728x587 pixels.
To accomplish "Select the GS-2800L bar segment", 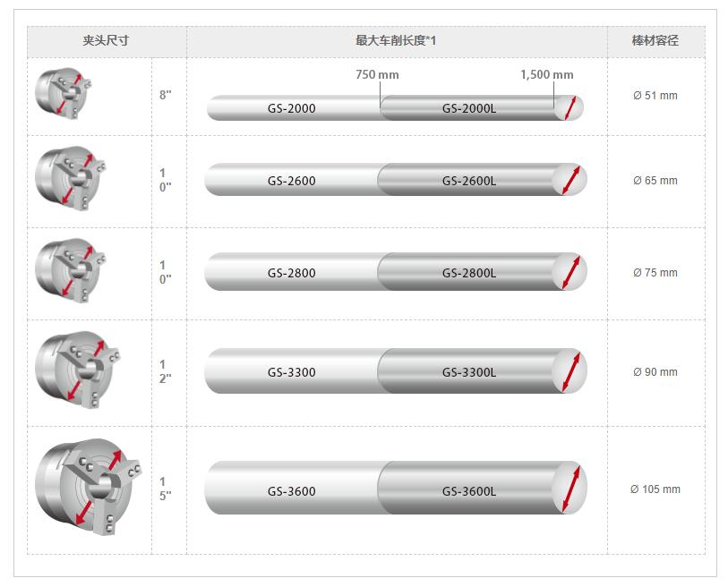I will coord(482,271).
